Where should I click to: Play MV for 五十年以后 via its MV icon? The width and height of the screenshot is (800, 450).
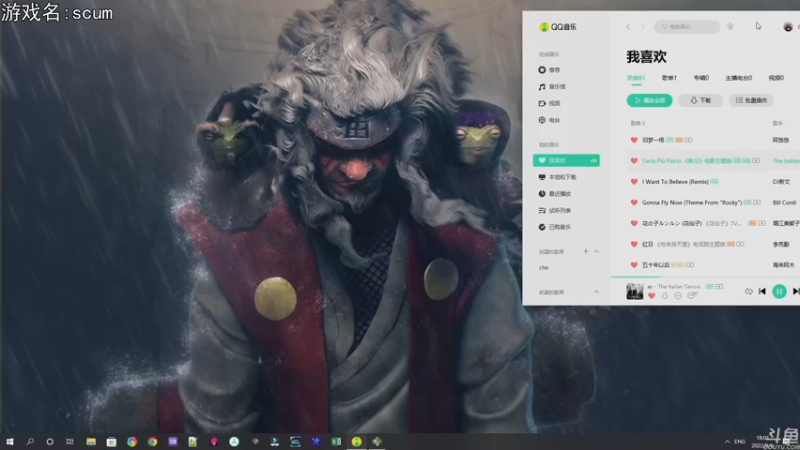click(690, 265)
